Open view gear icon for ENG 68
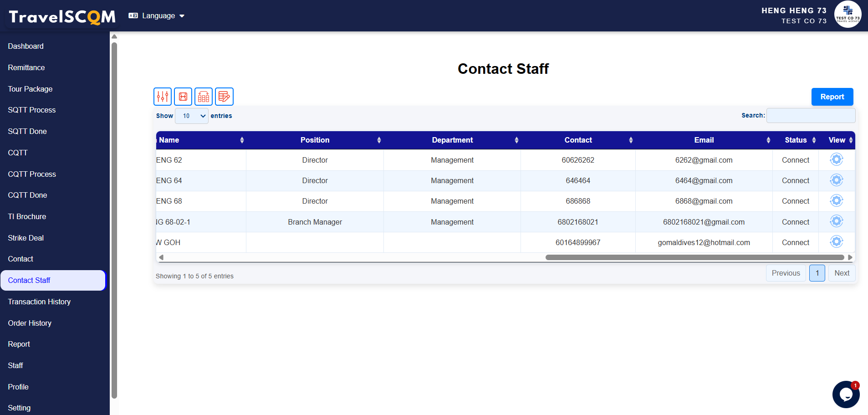The width and height of the screenshot is (868, 415). [x=836, y=201]
